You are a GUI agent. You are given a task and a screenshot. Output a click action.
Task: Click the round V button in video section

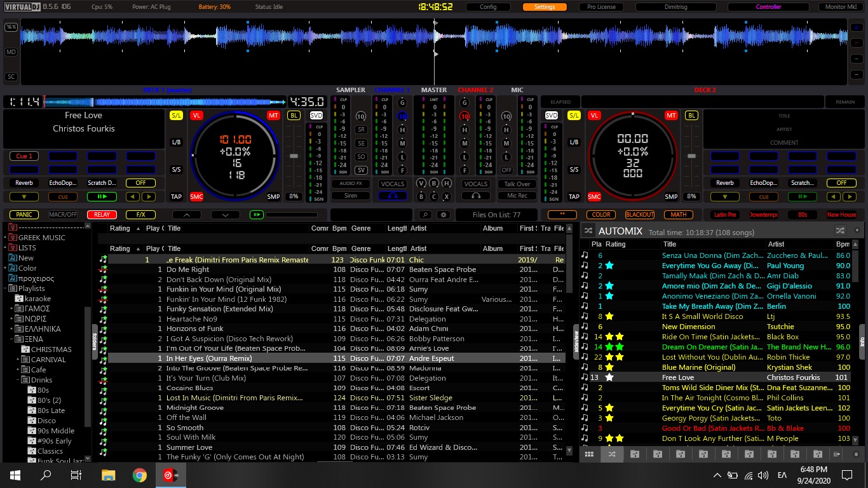(421, 183)
